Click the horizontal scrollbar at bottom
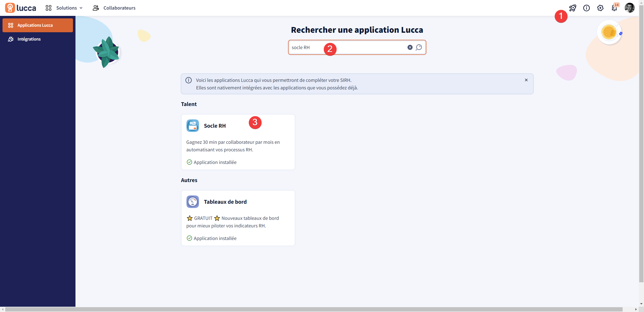Screen dimensions: 644x312 point(314,309)
